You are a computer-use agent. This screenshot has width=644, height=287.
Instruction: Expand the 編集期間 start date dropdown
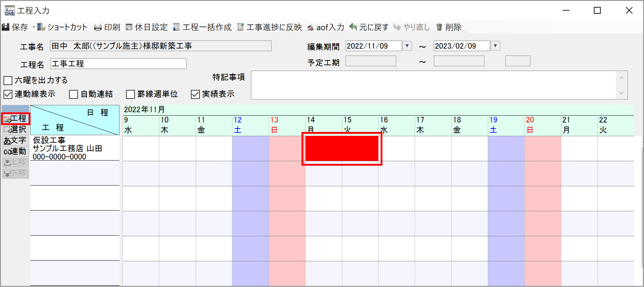[407, 46]
